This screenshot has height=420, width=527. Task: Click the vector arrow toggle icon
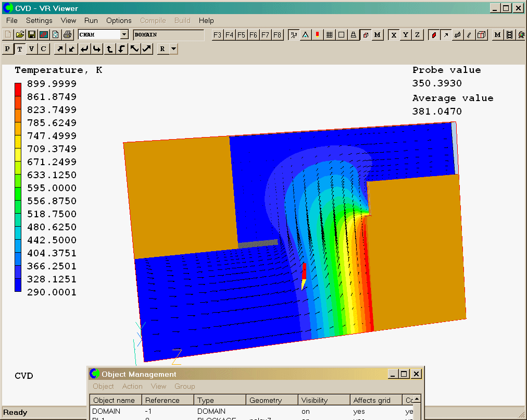point(446,35)
